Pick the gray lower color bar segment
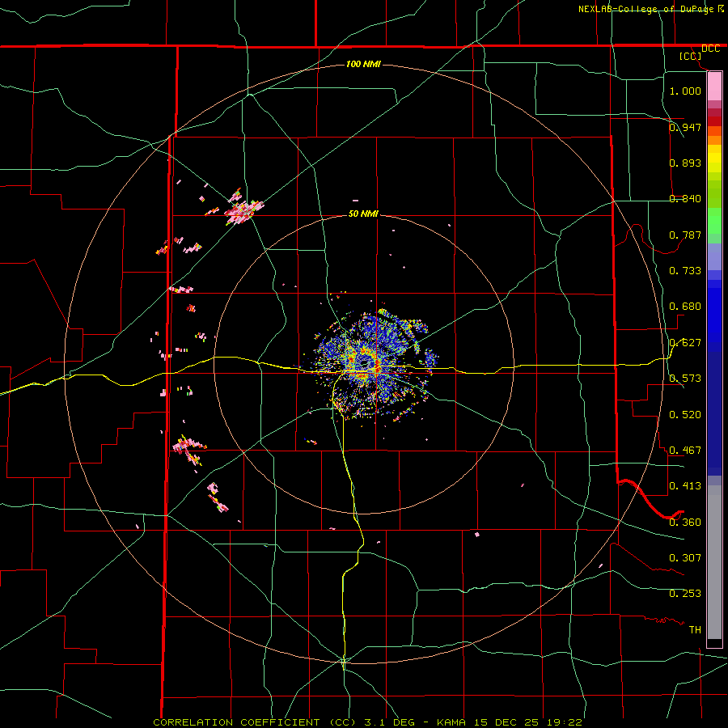This screenshot has height=728, width=728. pyautogui.click(x=714, y=562)
